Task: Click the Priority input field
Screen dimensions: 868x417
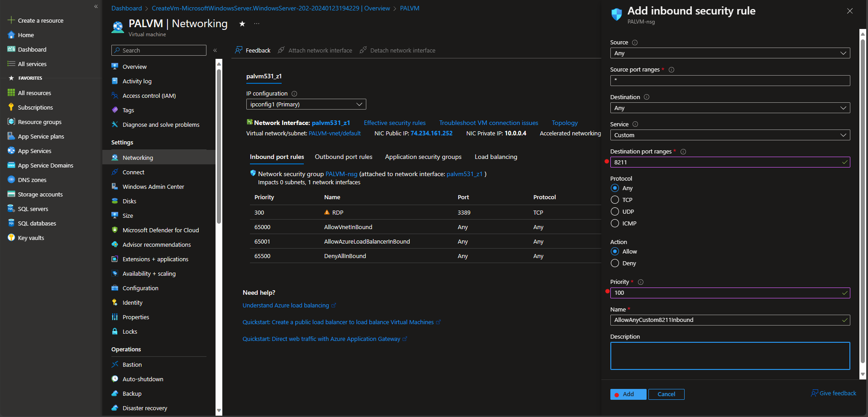Action: pyautogui.click(x=730, y=293)
